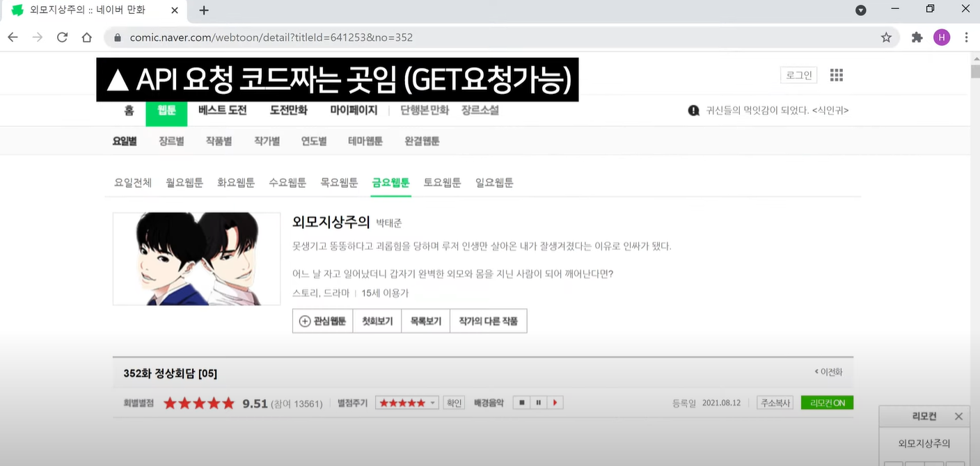The height and width of the screenshot is (466, 980).
Task: Open the 단행본만화 menu
Action: (425, 111)
